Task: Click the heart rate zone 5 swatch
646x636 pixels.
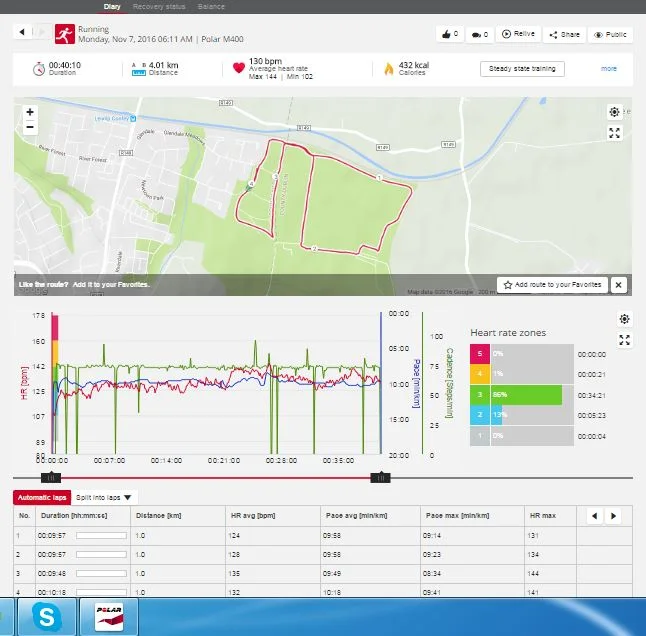Action: (x=480, y=354)
